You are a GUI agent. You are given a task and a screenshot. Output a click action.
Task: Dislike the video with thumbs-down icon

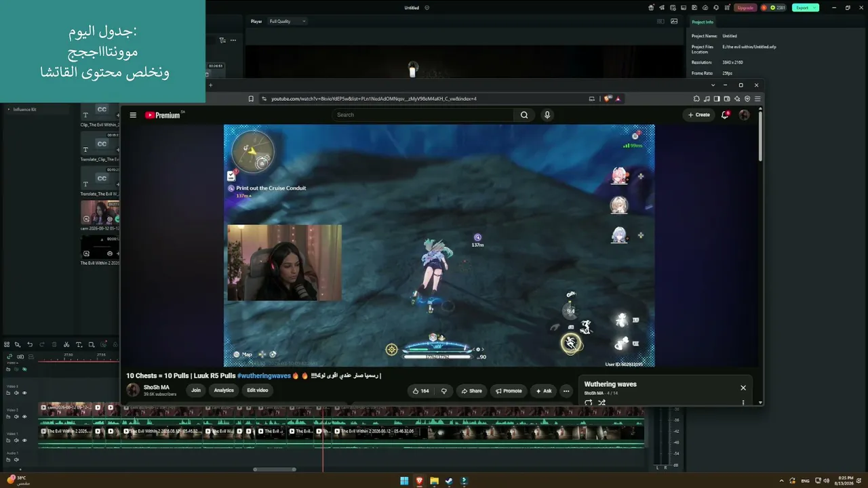444,391
